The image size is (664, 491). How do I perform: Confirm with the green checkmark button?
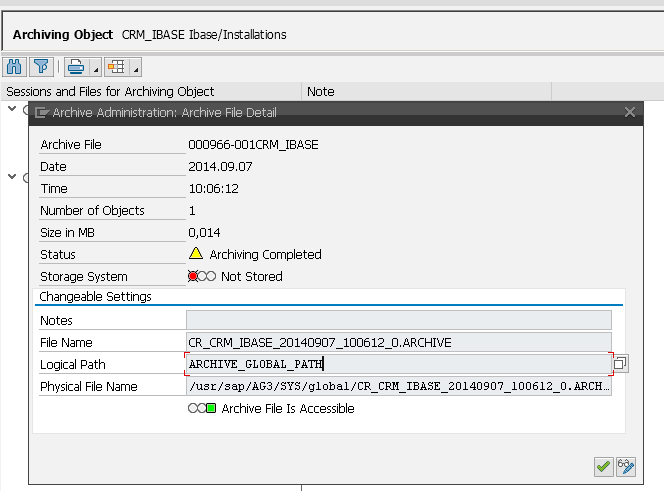coord(603,467)
